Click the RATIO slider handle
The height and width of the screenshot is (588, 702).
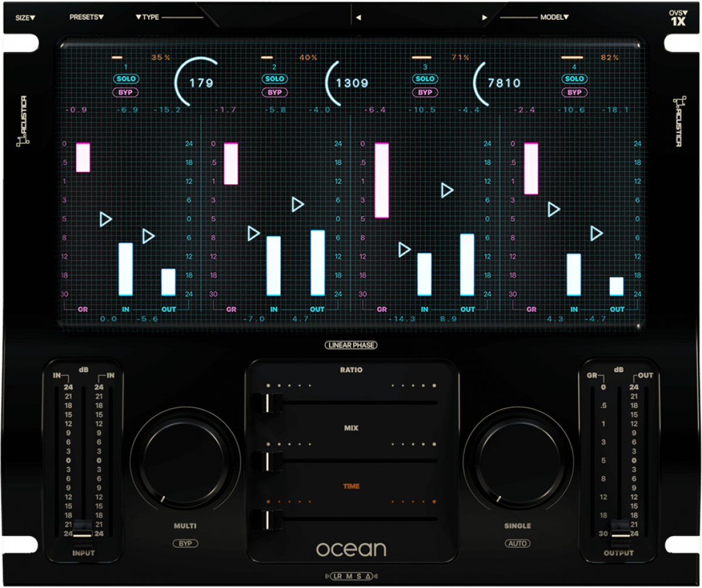268,403
